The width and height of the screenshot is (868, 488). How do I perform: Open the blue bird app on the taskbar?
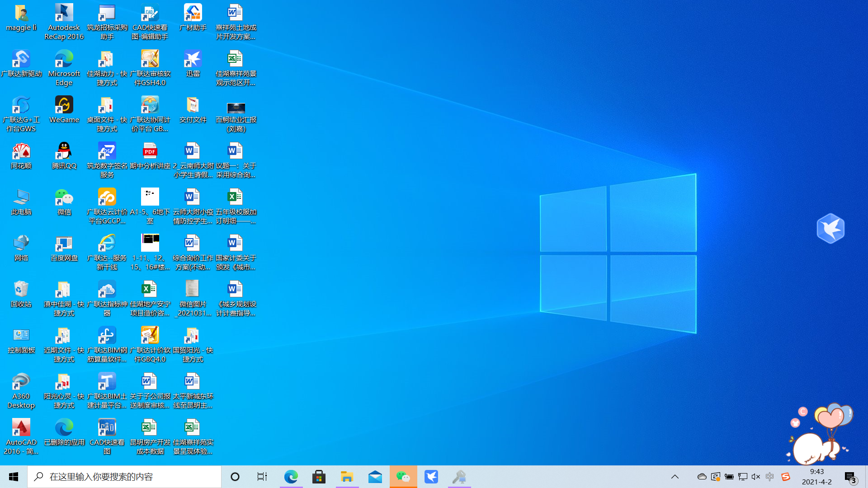pyautogui.click(x=431, y=477)
